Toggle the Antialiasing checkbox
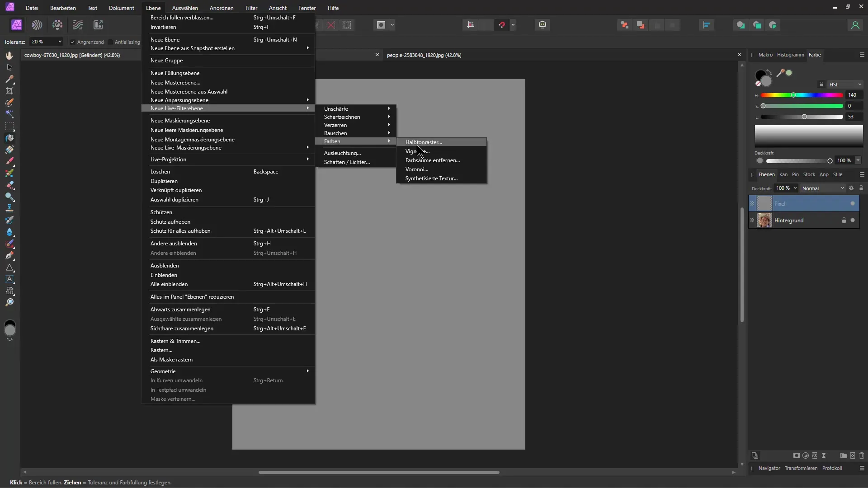 tap(110, 42)
